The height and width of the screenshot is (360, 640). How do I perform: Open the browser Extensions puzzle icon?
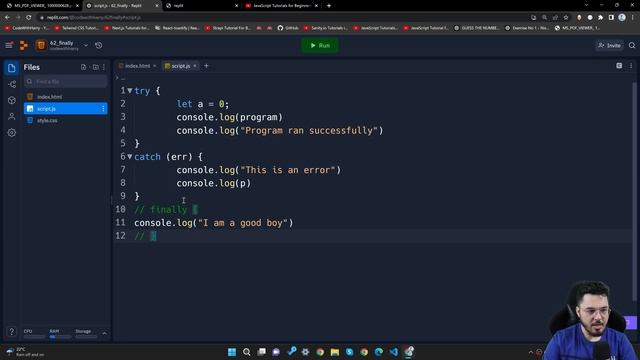point(600,18)
